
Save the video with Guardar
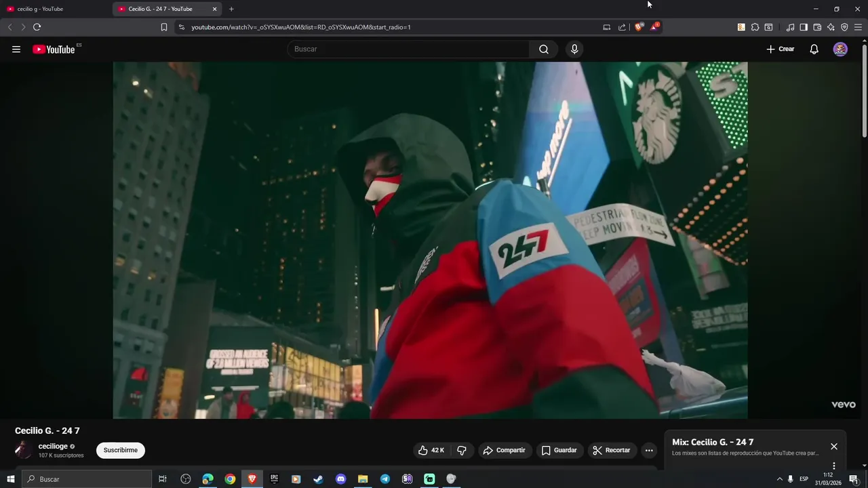(x=559, y=450)
